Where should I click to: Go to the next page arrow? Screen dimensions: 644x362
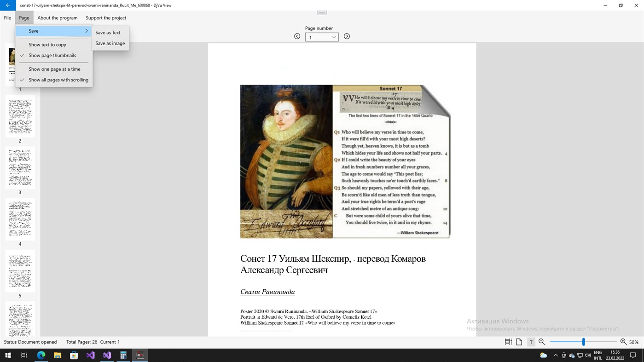pyautogui.click(x=347, y=36)
